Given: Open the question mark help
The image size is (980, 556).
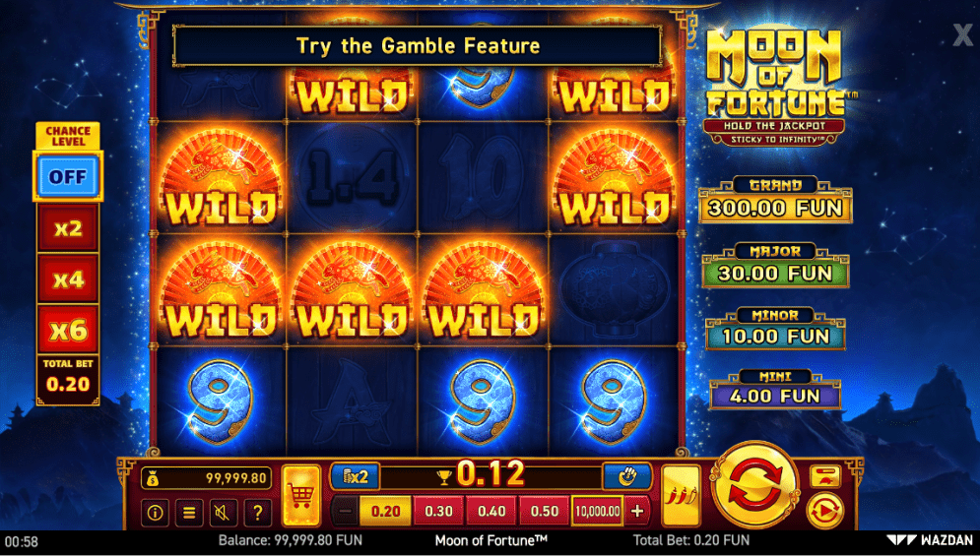Looking at the screenshot, I should 257,513.
